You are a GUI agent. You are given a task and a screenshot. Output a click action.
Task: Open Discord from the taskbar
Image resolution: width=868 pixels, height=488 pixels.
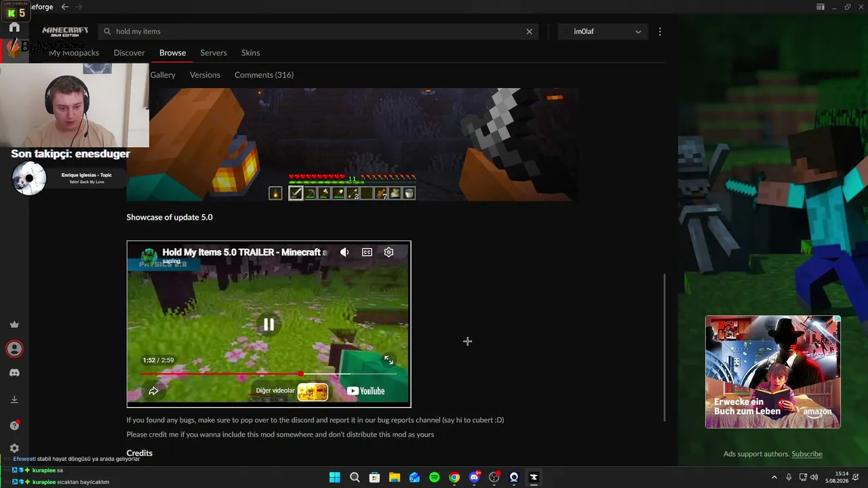(474, 477)
